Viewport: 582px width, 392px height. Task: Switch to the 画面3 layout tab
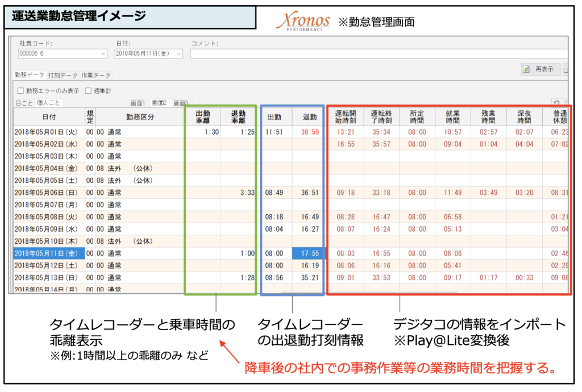180,103
